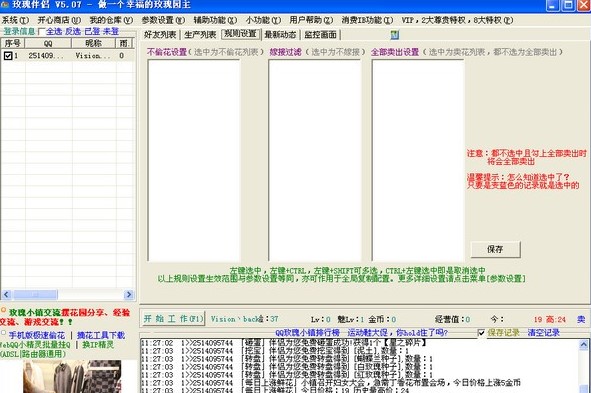Open the 运动鞋大促 promo link
This screenshot has width=591, height=393.
coord(398,333)
